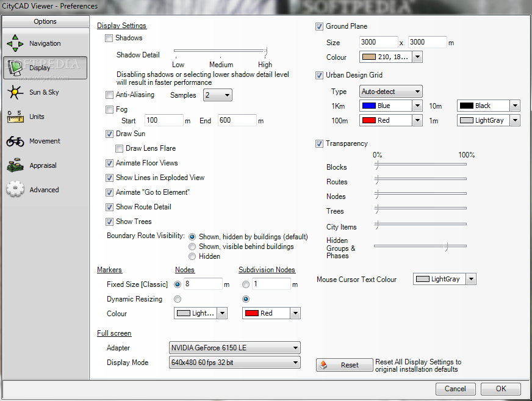Confirm with the OK button
This screenshot has width=532, height=401.
pyautogui.click(x=500, y=389)
